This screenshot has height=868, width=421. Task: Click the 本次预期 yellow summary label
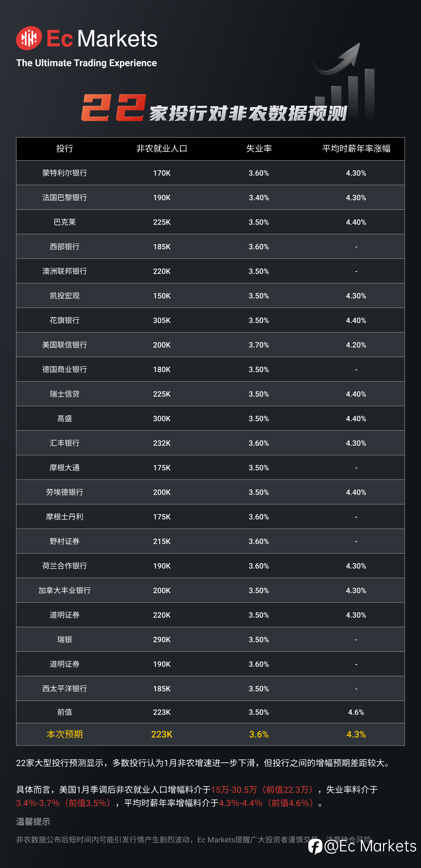[x=64, y=734]
